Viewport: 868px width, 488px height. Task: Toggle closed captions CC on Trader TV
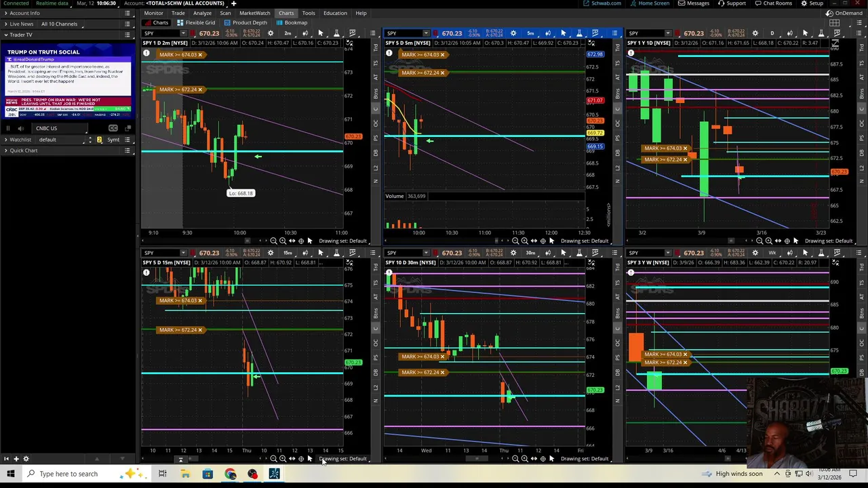tap(113, 128)
